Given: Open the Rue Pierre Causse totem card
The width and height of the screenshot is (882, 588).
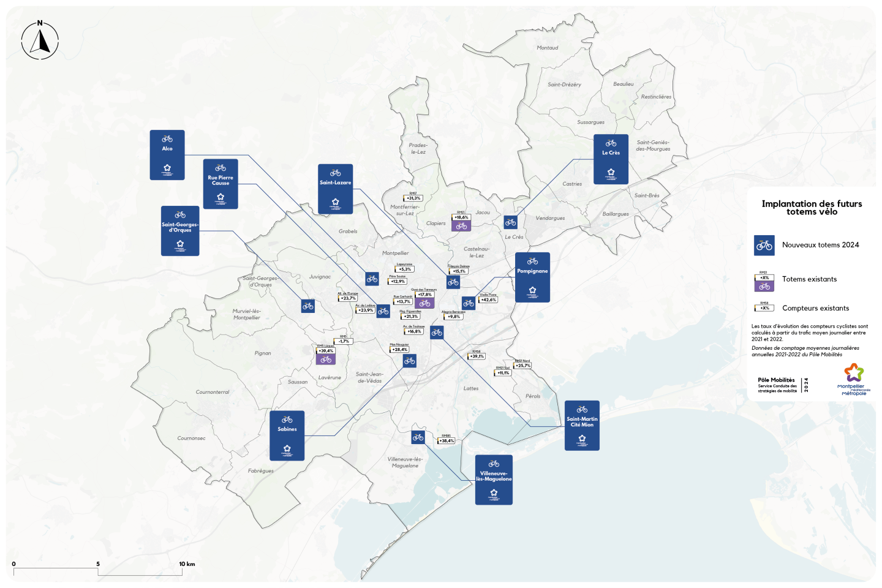Looking at the screenshot, I should point(221,184).
